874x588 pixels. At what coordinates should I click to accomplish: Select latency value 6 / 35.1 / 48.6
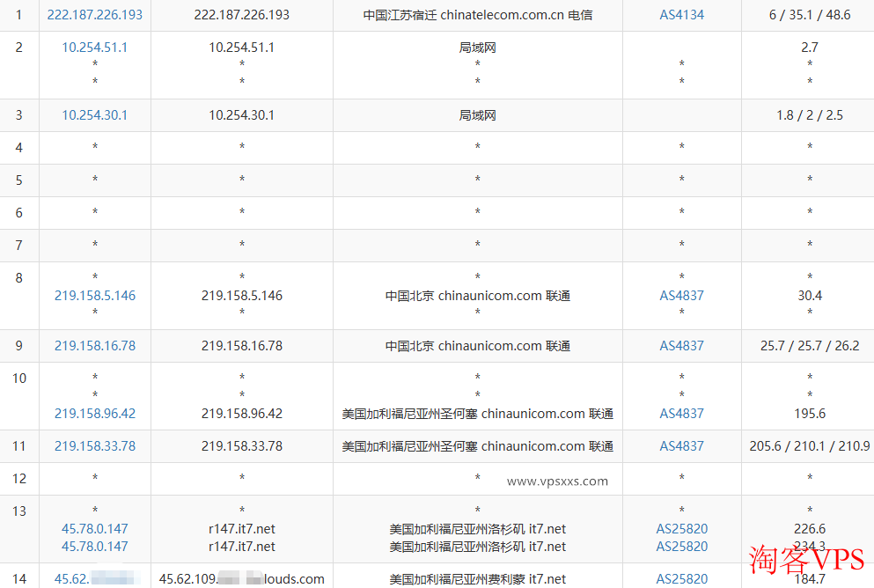[810, 15]
